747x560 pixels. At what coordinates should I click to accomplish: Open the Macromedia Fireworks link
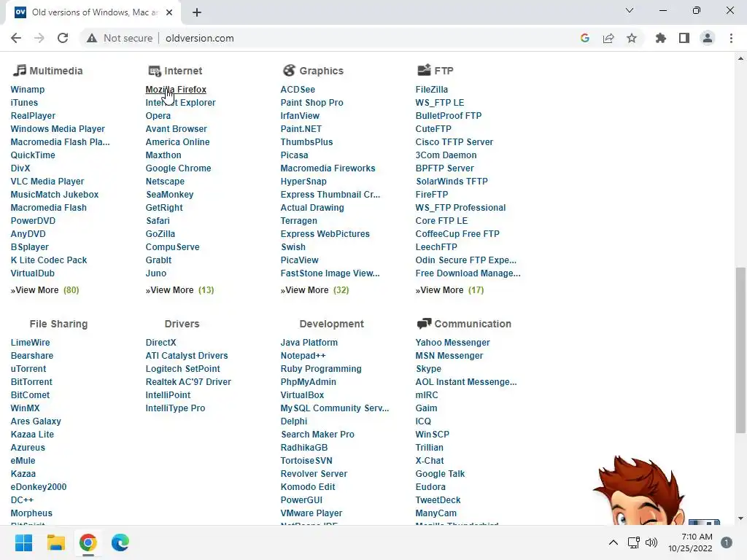(328, 168)
